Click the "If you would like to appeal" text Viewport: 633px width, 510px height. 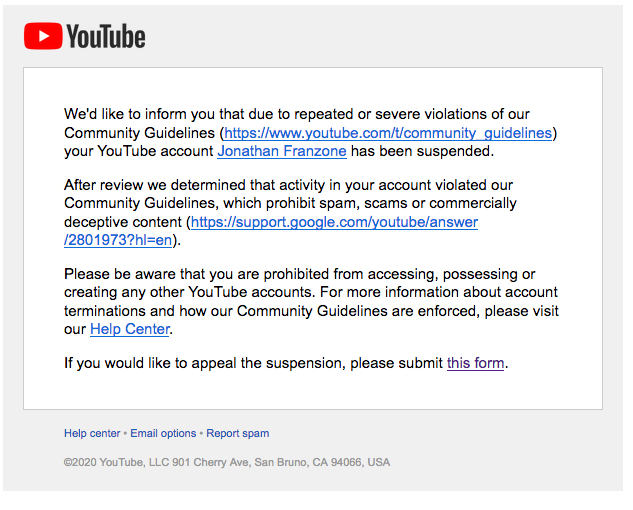pyautogui.click(x=254, y=363)
